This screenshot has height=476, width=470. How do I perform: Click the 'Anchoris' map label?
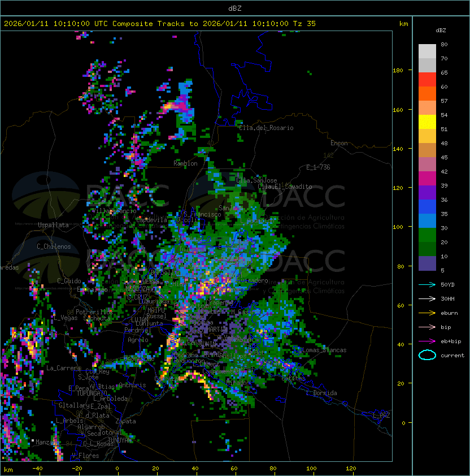(x=132, y=385)
